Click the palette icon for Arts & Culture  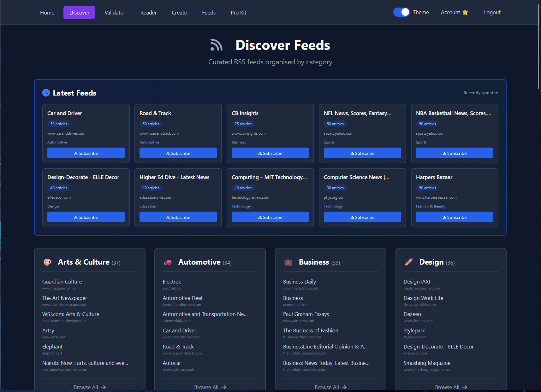(x=47, y=262)
